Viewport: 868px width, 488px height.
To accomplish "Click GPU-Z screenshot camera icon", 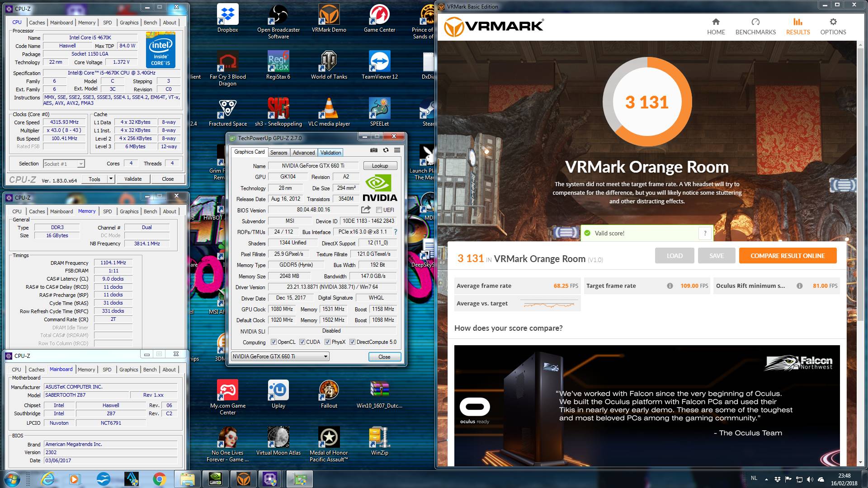I will (x=374, y=150).
